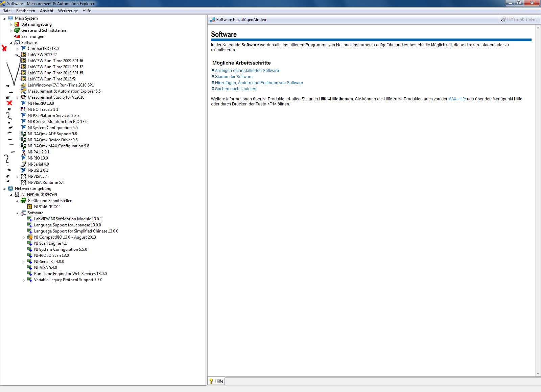Collapse the Mein System tree node

[4, 19]
